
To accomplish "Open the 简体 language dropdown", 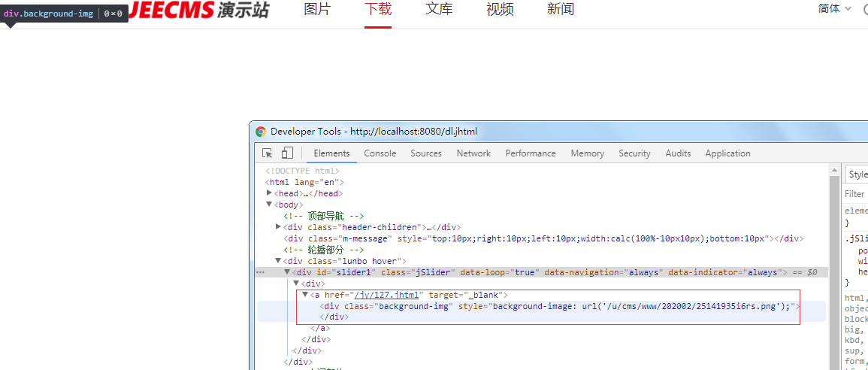I will [x=835, y=9].
